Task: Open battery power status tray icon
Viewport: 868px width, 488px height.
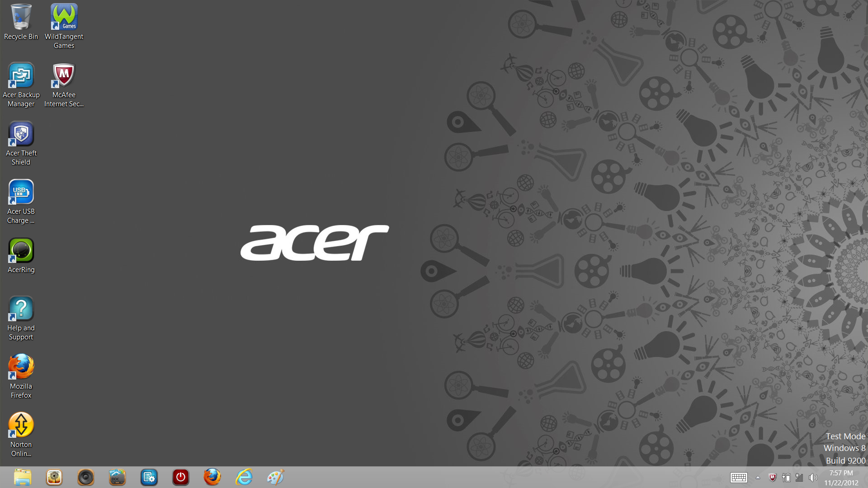Action: pyautogui.click(x=786, y=478)
